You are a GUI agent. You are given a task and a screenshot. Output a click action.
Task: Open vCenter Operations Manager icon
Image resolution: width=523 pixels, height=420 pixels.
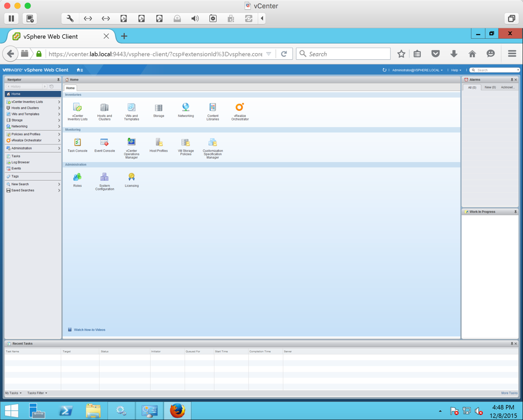click(131, 143)
